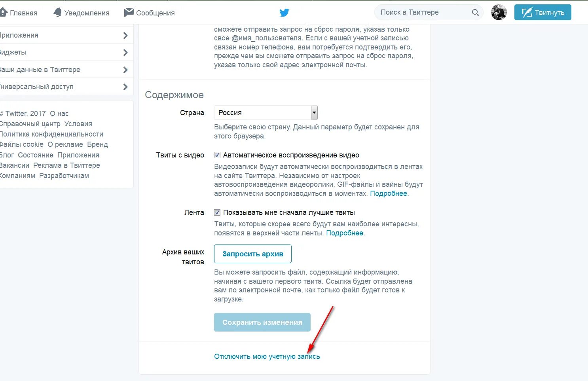
Task: Click the Архив ваших твитов label
Action: point(183,257)
